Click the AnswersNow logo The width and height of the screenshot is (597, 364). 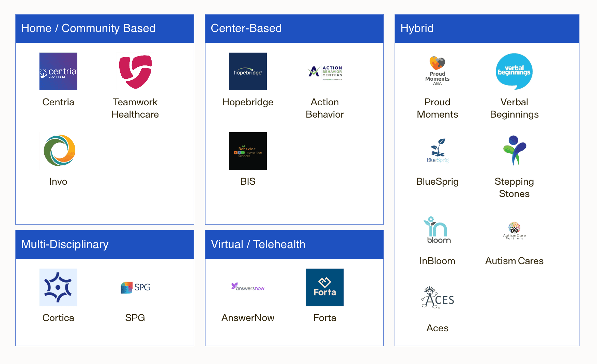pyautogui.click(x=248, y=287)
